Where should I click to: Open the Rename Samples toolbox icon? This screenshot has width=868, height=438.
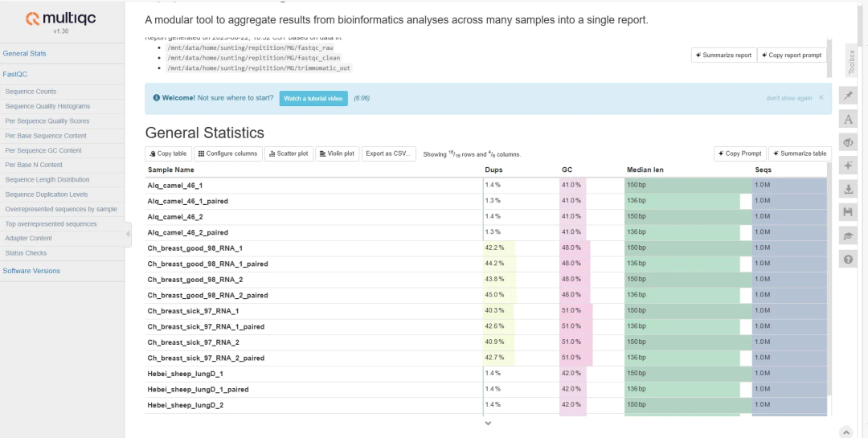(847, 119)
